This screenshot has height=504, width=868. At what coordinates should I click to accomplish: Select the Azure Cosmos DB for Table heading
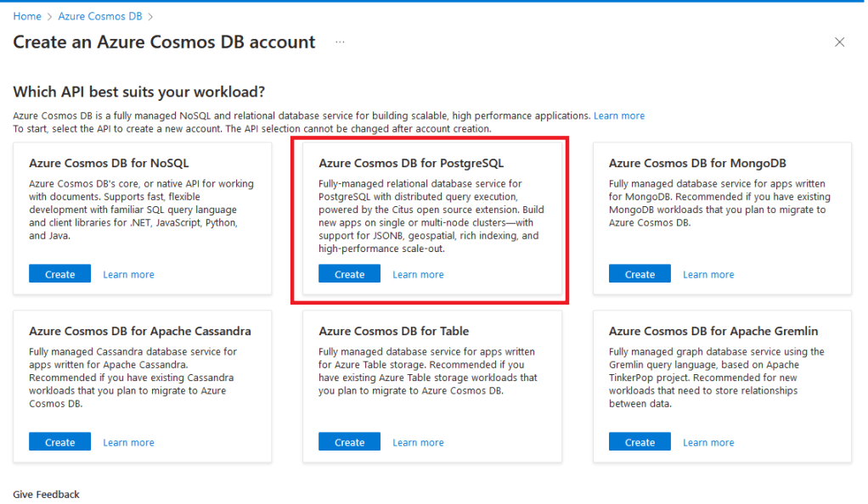coord(393,332)
